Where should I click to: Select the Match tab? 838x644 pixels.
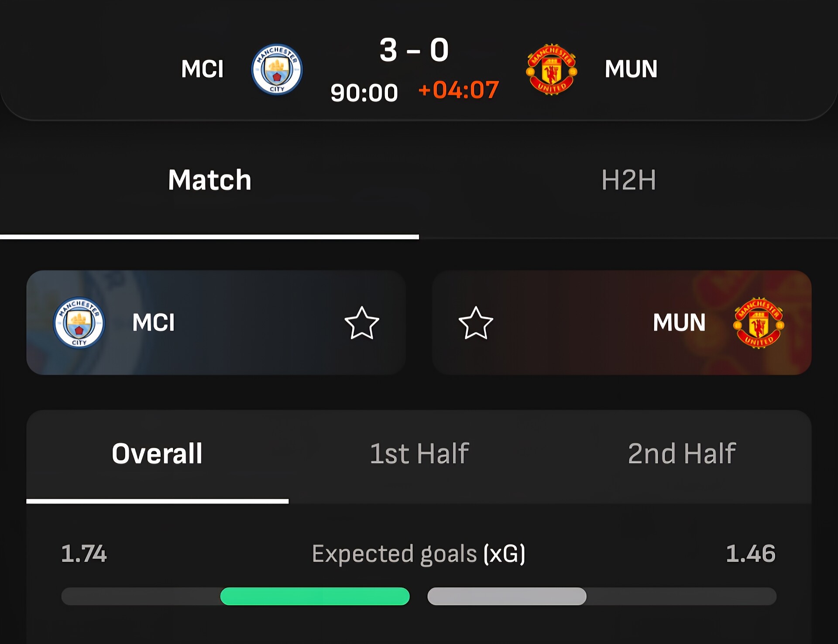point(209,180)
